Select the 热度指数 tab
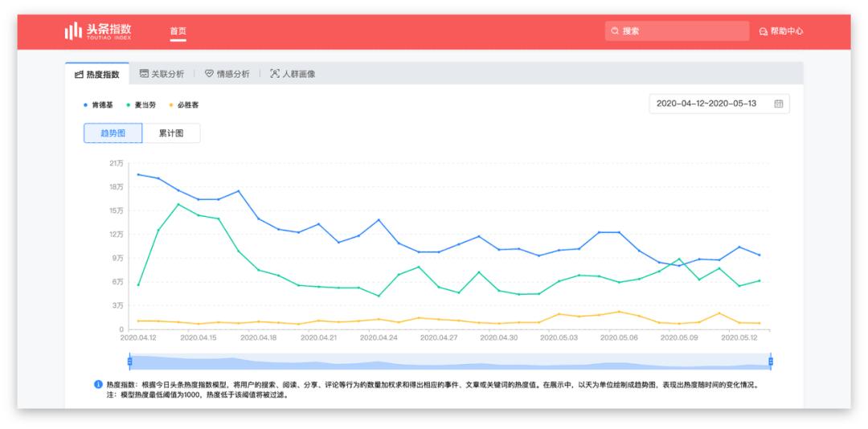Viewport: 868px width, 429px height. [x=97, y=74]
